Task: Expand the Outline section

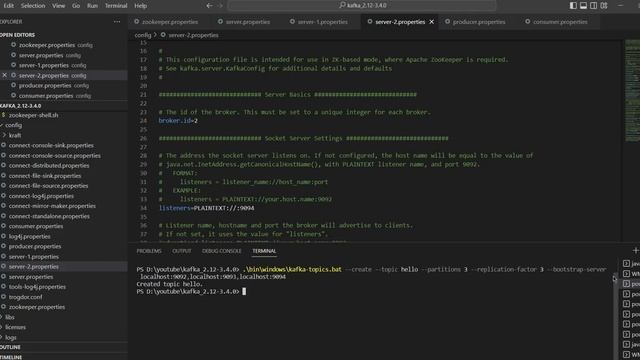Action: click(x=10, y=347)
